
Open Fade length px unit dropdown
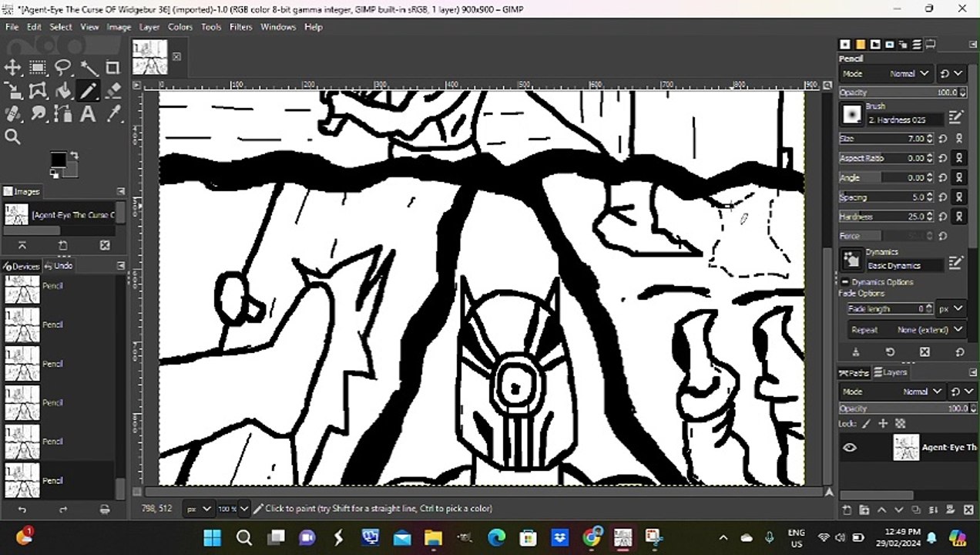[951, 308]
